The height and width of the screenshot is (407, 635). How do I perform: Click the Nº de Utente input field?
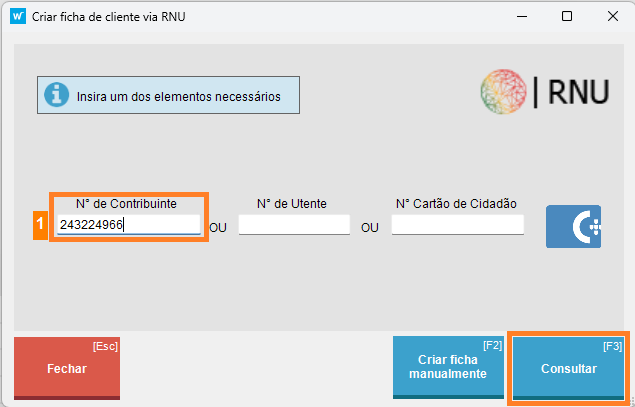tap(293, 225)
